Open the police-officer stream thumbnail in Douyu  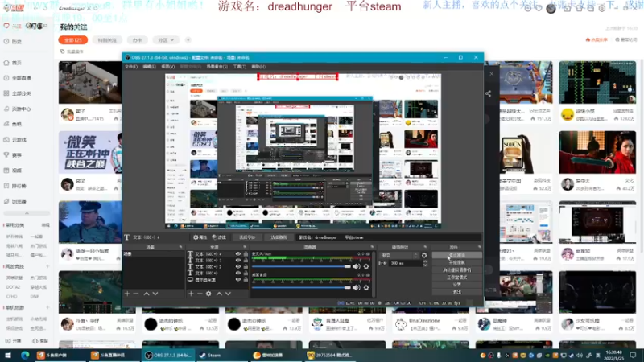tap(90, 222)
